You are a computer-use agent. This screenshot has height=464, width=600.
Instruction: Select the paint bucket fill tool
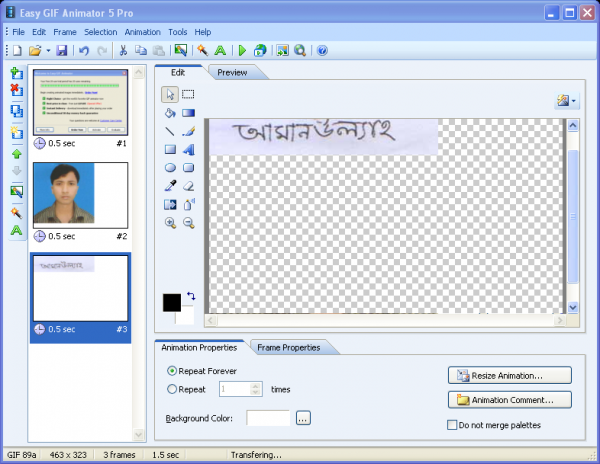[x=170, y=113]
